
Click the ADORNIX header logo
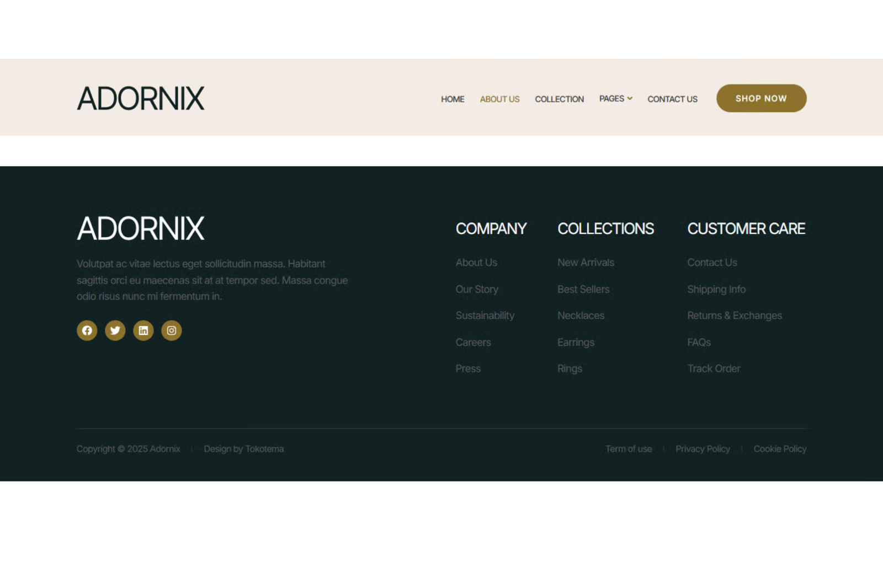point(141,98)
